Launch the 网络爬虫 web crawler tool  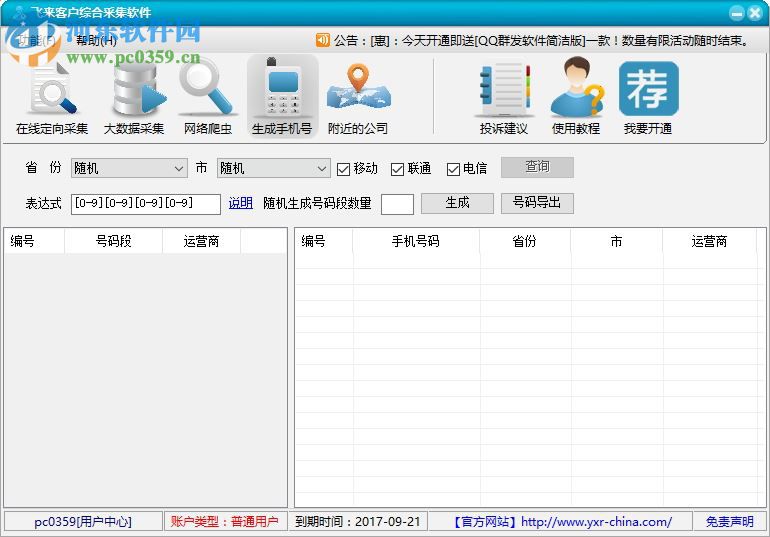pos(208,98)
